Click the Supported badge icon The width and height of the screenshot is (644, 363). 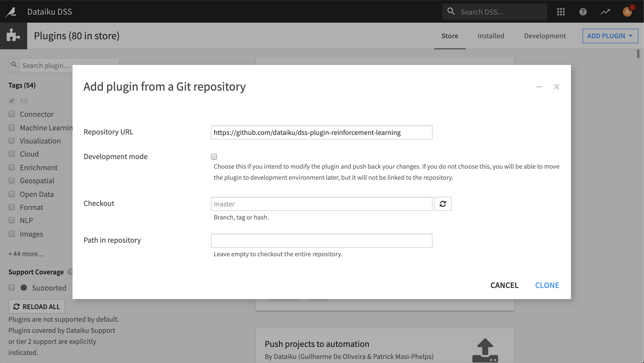point(24,287)
